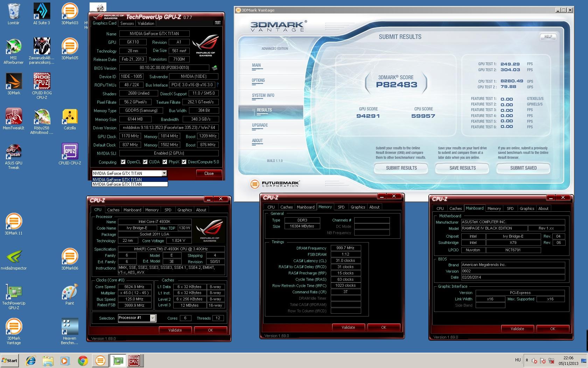The width and height of the screenshot is (588, 368).
Task: Click the HELP button in 3DMark Vantage
Action: pos(548,36)
